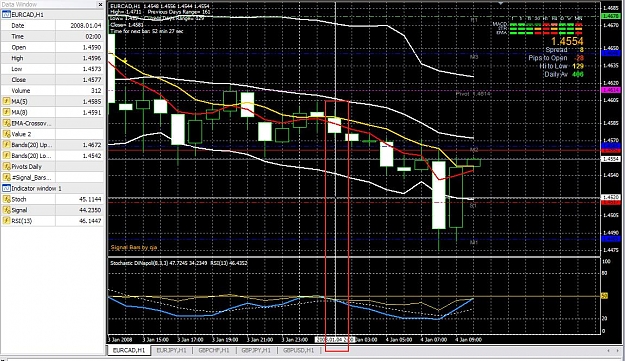Click the #Signal_Bars indicator icon
The height and width of the screenshot is (361, 625).
[x=6, y=177]
